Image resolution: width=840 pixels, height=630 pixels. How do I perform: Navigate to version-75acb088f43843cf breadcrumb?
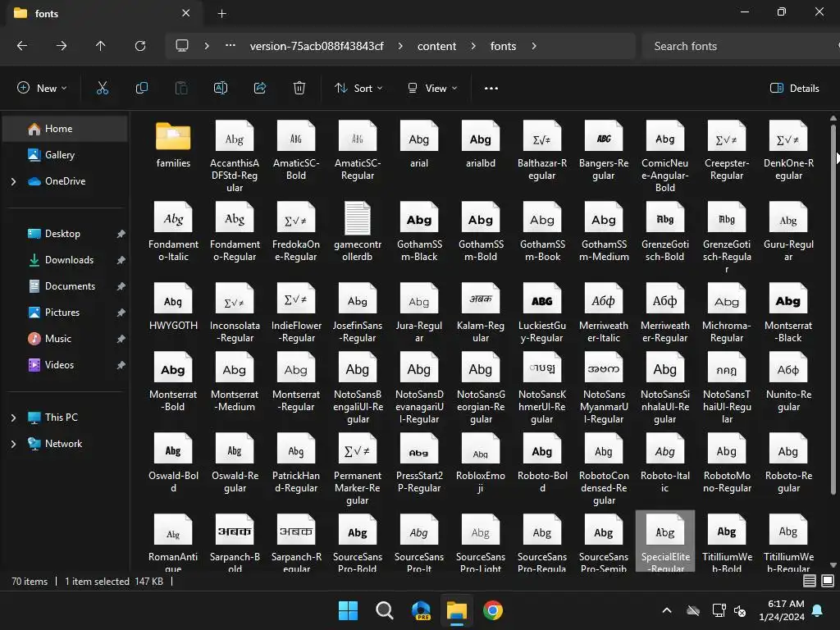pos(317,46)
